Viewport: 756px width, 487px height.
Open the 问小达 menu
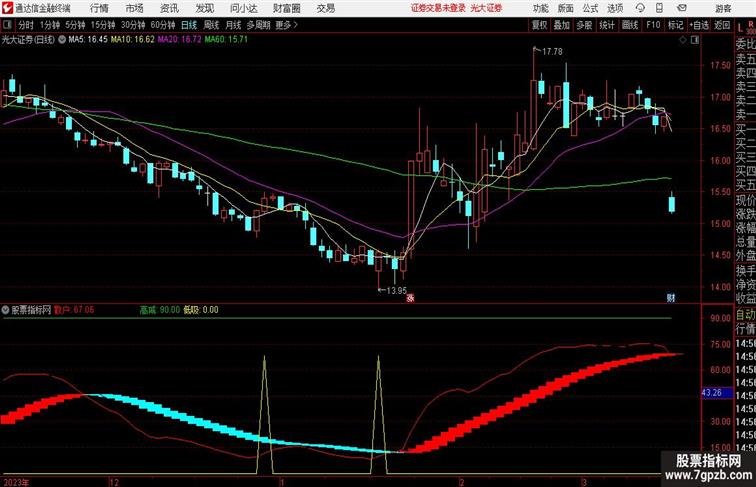(243, 8)
